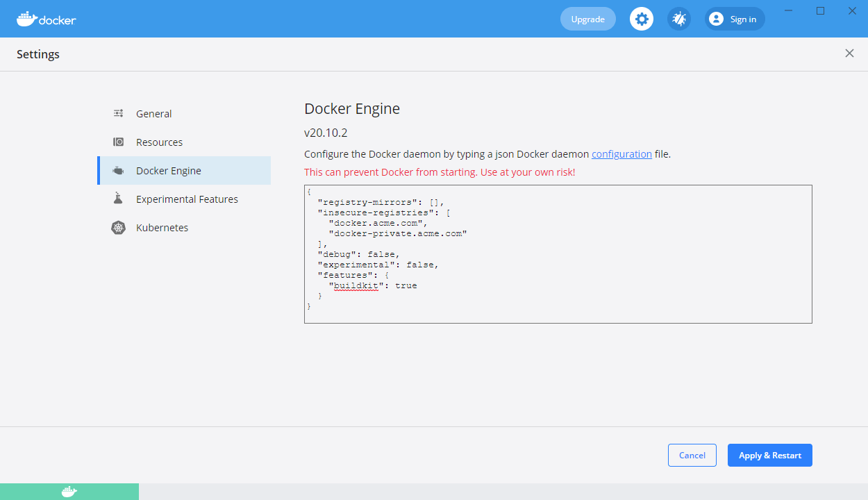Click the Sign in button
Viewport: 868px width, 500px height.
tap(735, 19)
